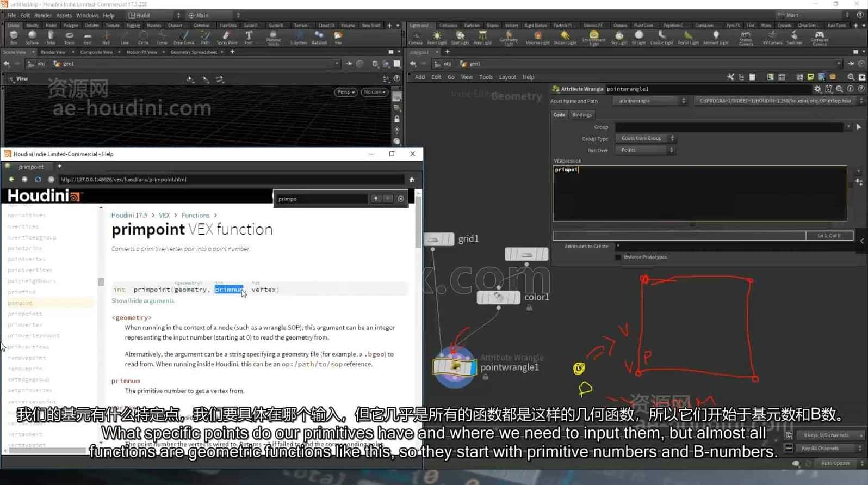Select the Grid shelf tool

point(88,38)
